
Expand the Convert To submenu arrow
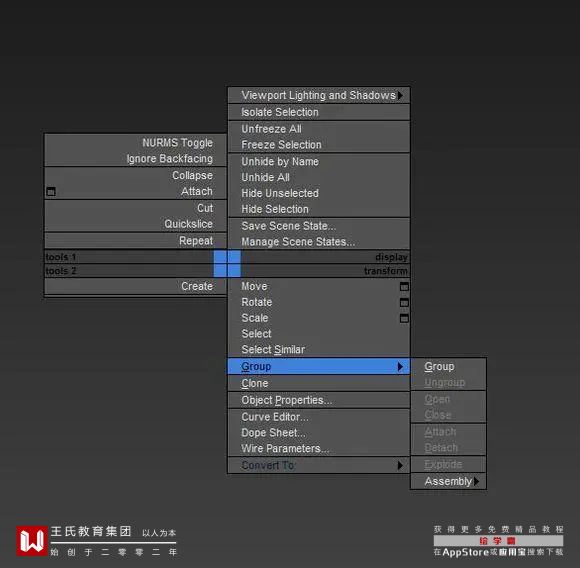[x=400, y=465]
